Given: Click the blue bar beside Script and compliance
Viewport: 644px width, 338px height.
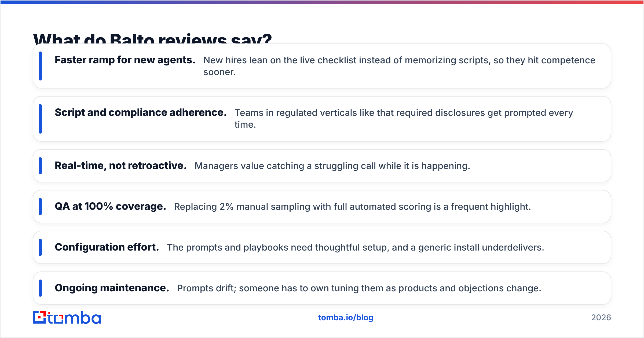Looking at the screenshot, I should (40, 119).
